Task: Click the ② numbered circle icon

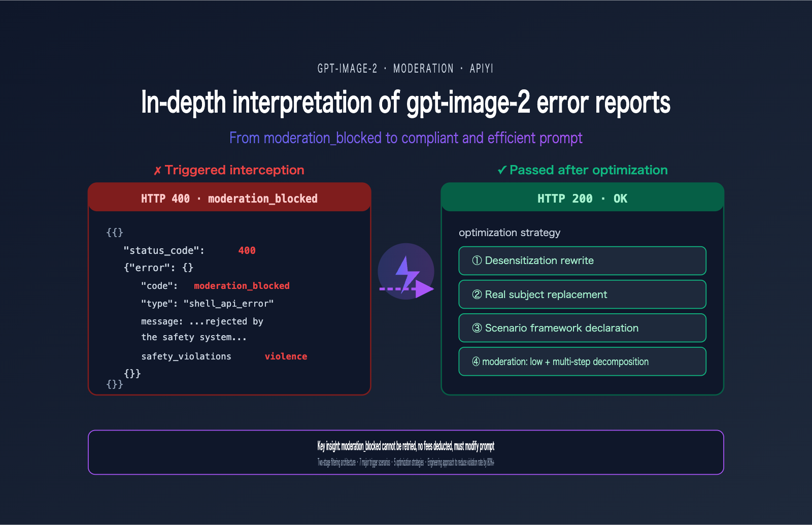Action: (x=476, y=294)
